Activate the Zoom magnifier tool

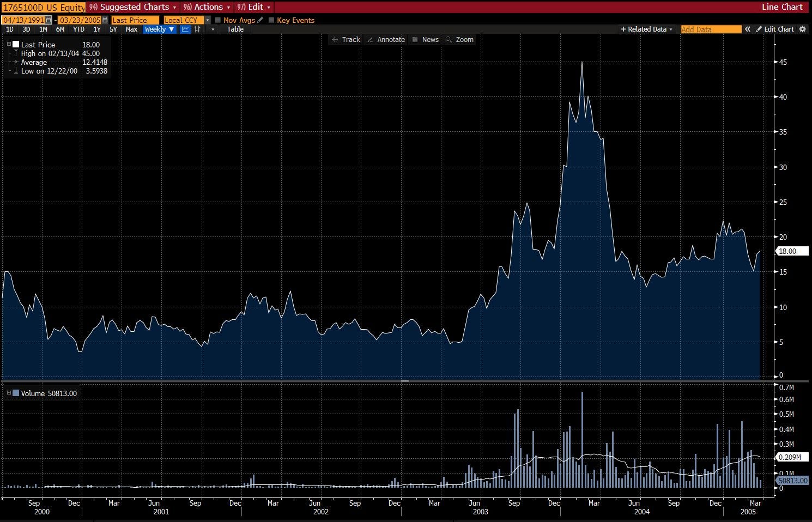pos(459,40)
